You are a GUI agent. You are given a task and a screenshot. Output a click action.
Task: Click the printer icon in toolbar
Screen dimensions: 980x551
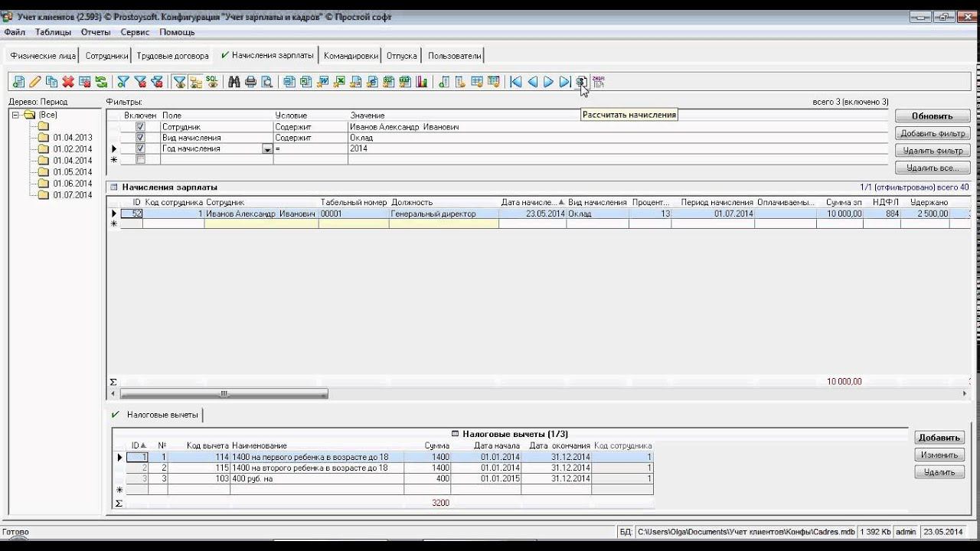(x=250, y=82)
